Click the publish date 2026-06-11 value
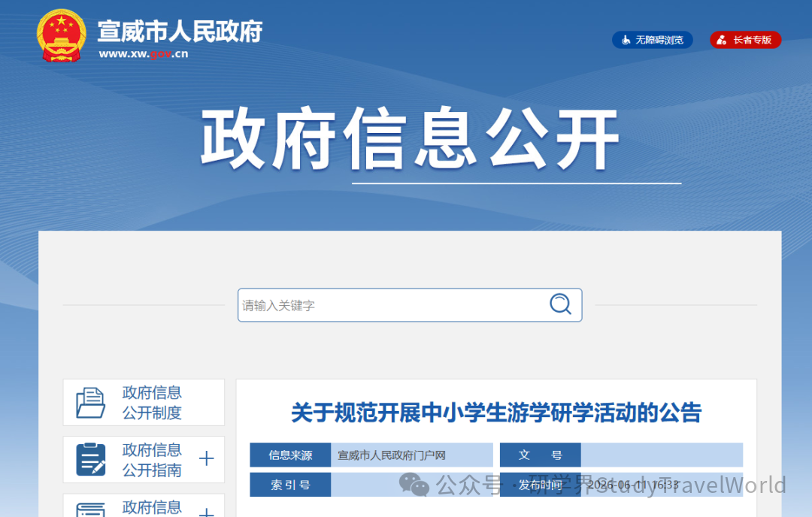Screen dimensions: 812x517 [633, 485]
